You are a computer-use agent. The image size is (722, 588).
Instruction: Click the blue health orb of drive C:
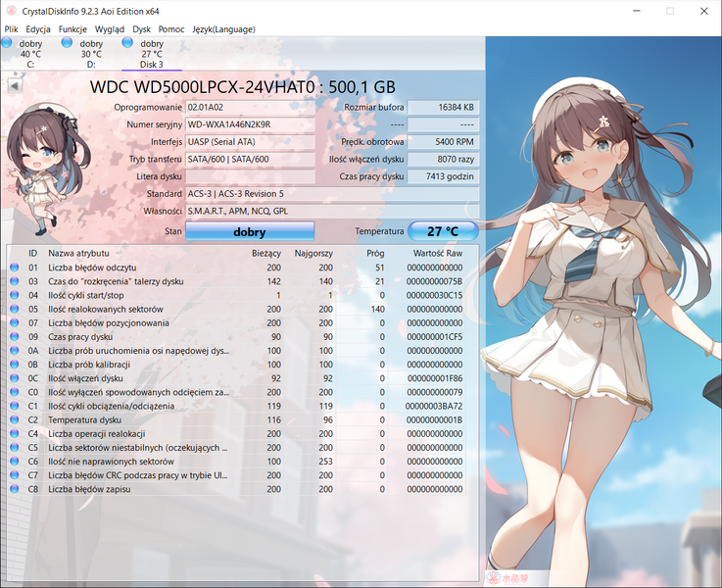click(x=7, y=43)
